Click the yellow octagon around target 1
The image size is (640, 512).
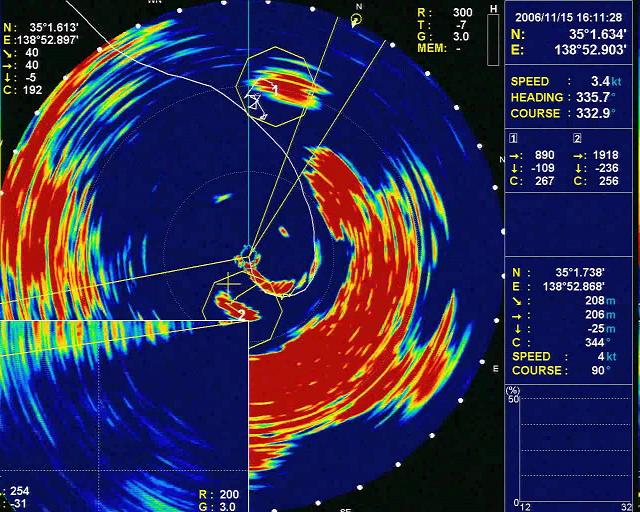click(x=276, y=87)
